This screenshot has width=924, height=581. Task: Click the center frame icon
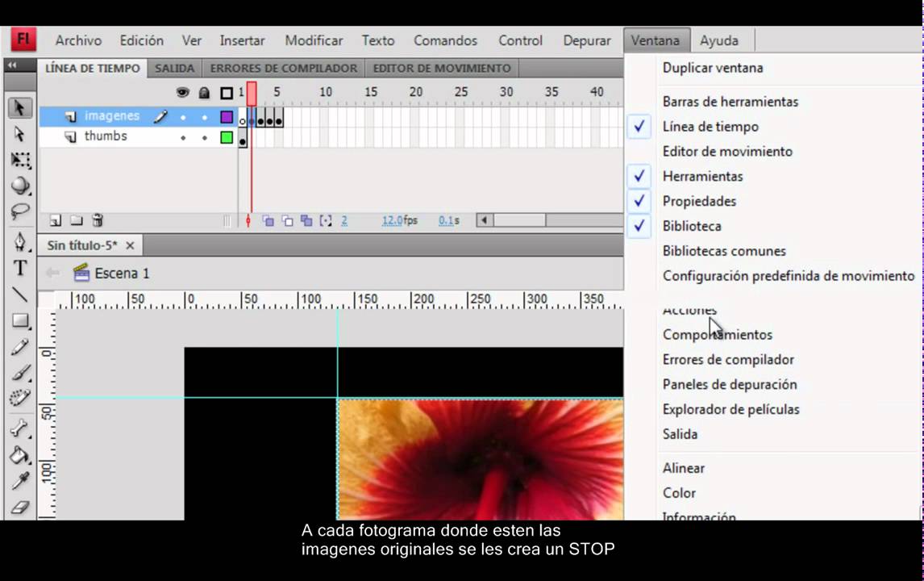(x=248, y=220)
